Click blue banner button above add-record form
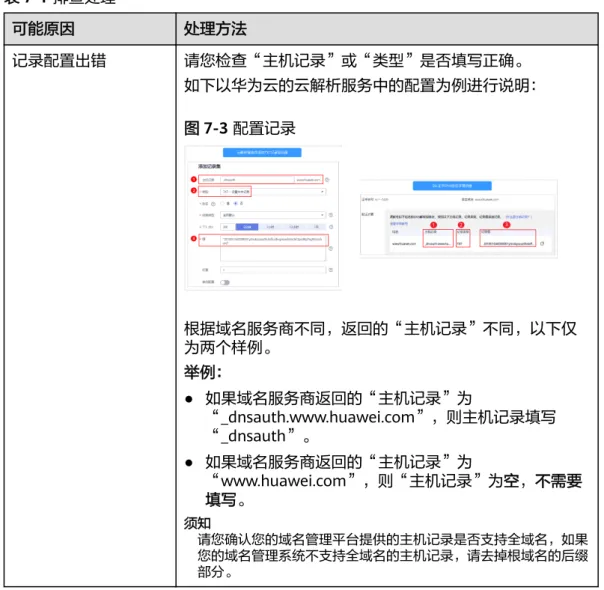Viewport: 604px width, 590px height. pos(262,153)
